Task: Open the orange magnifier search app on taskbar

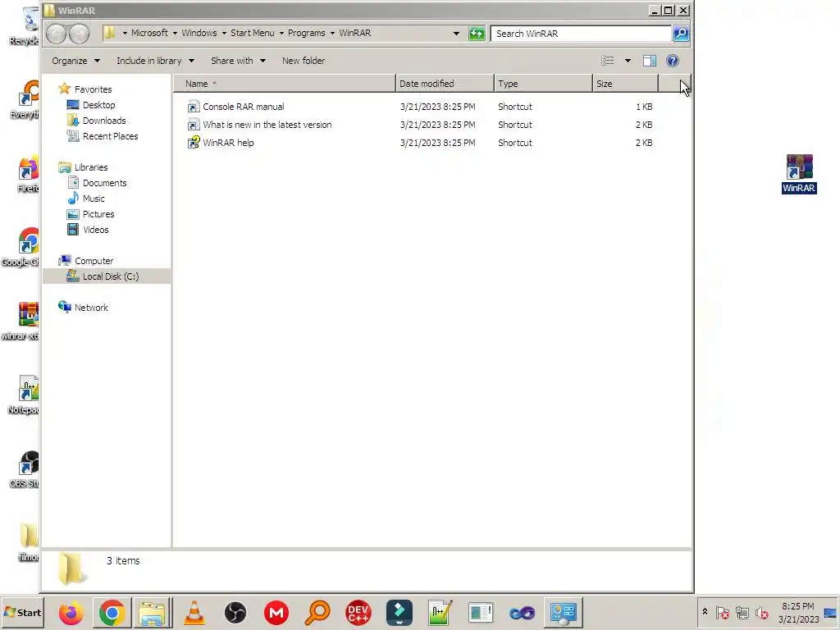Action: point(317,613)
